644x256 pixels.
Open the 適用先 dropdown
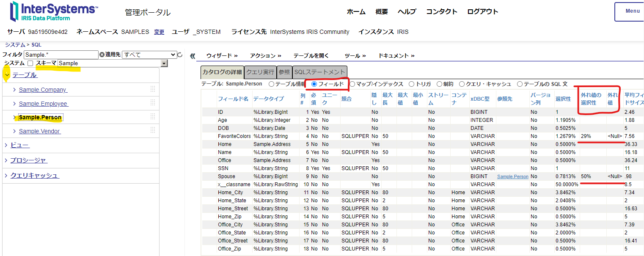(x=149, y=55)
